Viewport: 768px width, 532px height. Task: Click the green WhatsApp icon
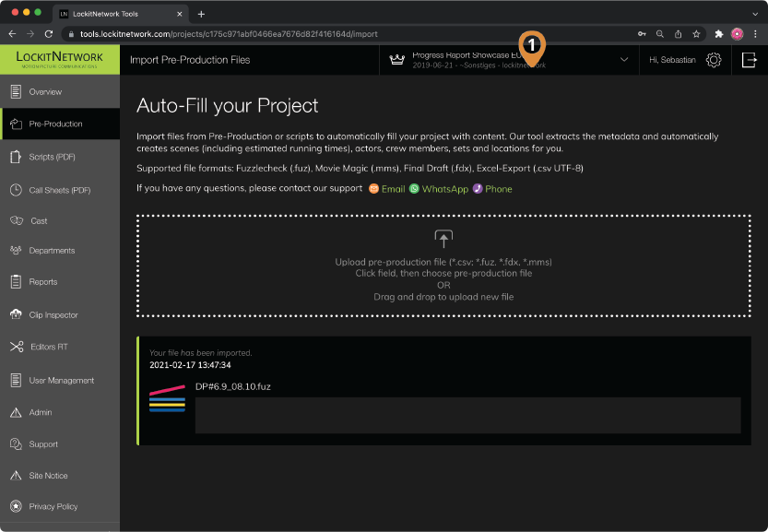coord(414,189)
